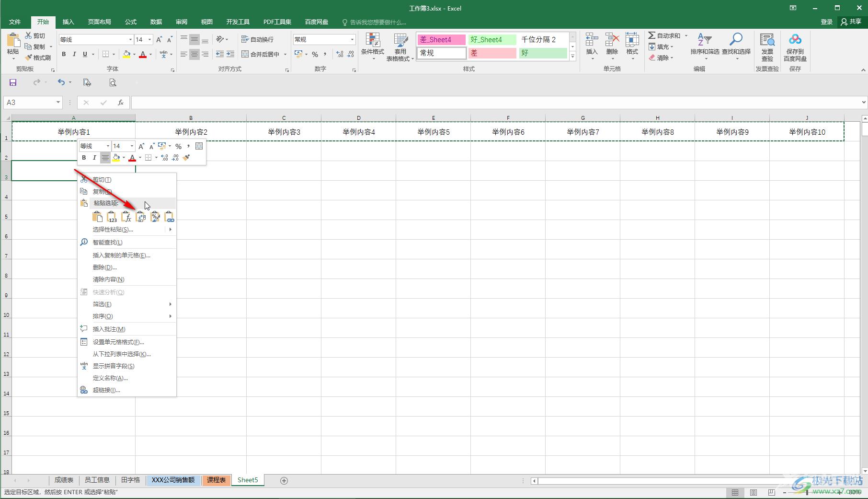Click the default Paste option in context menu

97,217
